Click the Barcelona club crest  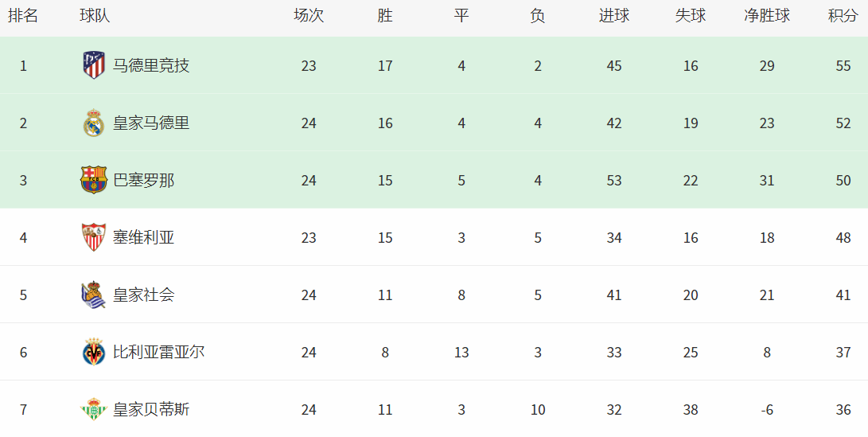(94, 180)
